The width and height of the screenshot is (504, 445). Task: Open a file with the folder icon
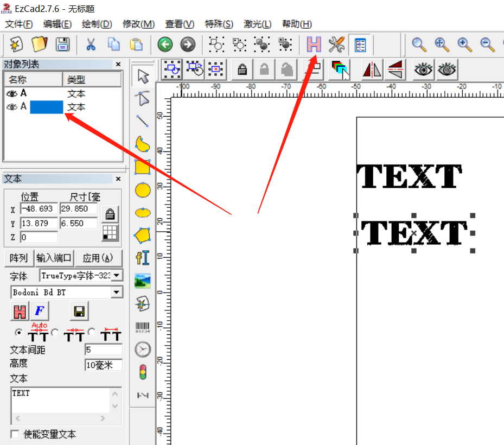pyautogui.click(x=39, y=44)
